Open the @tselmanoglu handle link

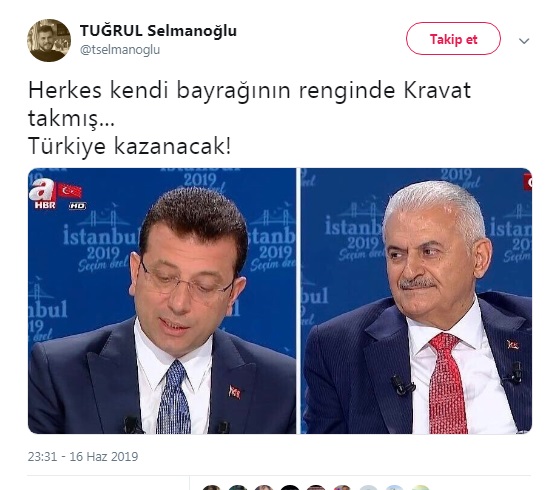pos(120,50)
